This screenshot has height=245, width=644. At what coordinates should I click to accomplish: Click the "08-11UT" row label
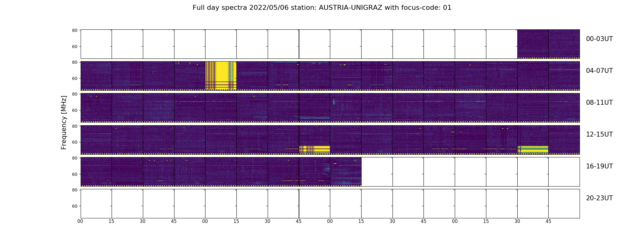[599, 103]
